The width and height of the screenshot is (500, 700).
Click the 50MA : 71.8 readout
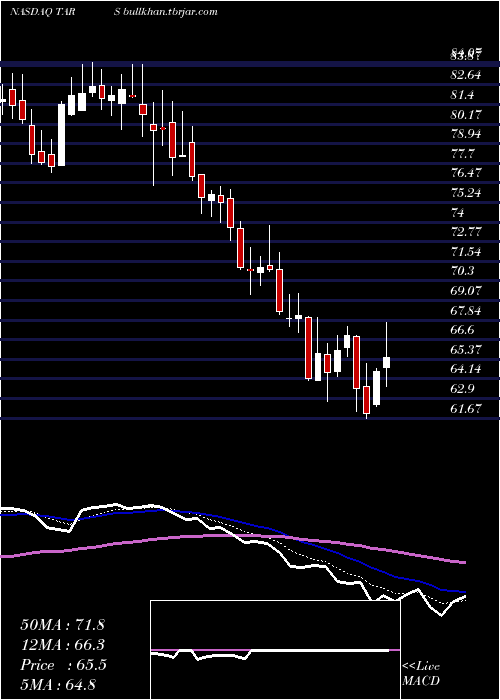point(62,625)
